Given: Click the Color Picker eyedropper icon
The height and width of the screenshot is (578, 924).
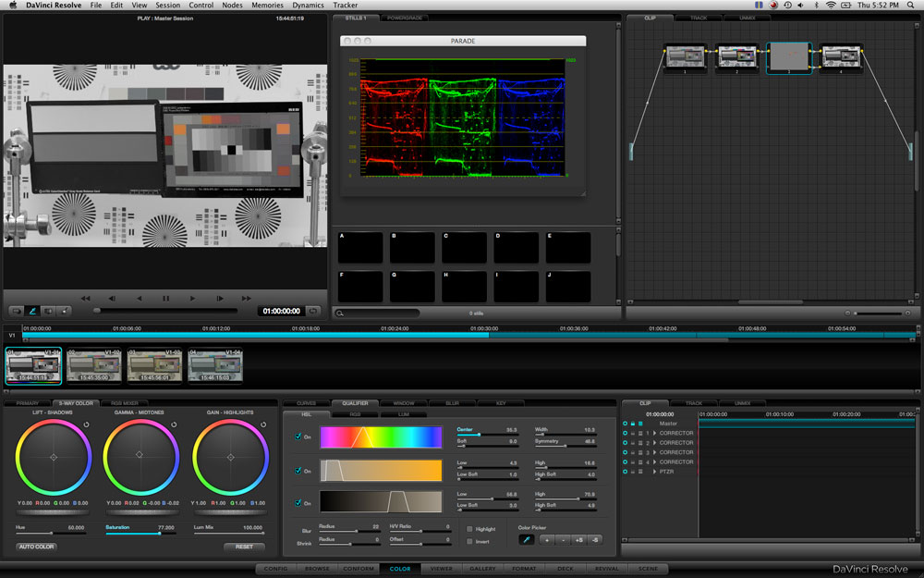Looking at the screenshot, I should (527, 540).
